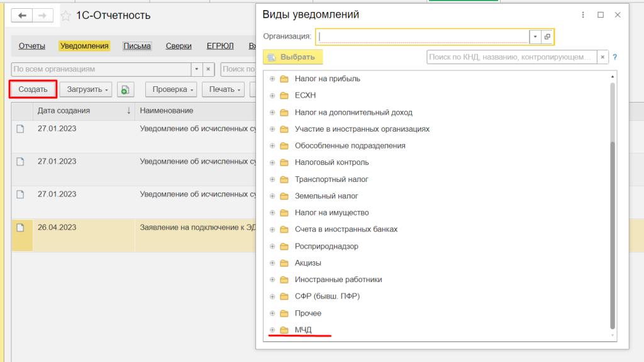
Task: Expand the Налог на прибыль folder
Action: click(x=272, y=79)
